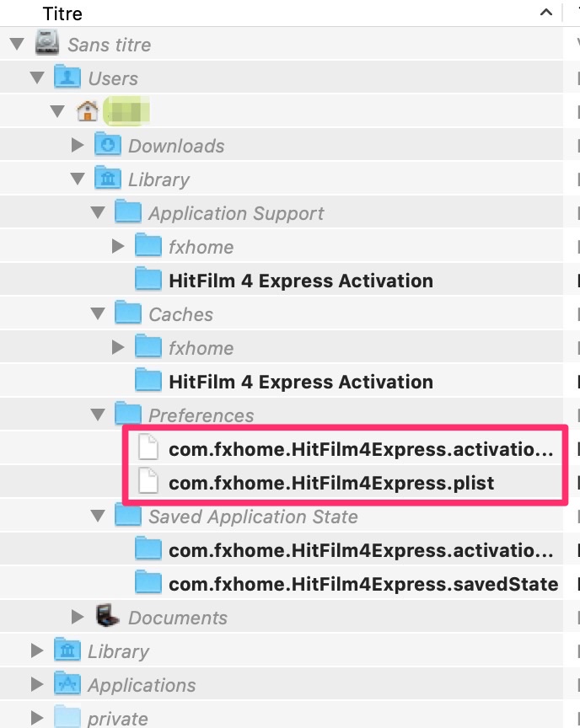Screen dimensions: 580x728
Task: Click HitFilm folder icon under Application Support
Action: coord(148,279)
